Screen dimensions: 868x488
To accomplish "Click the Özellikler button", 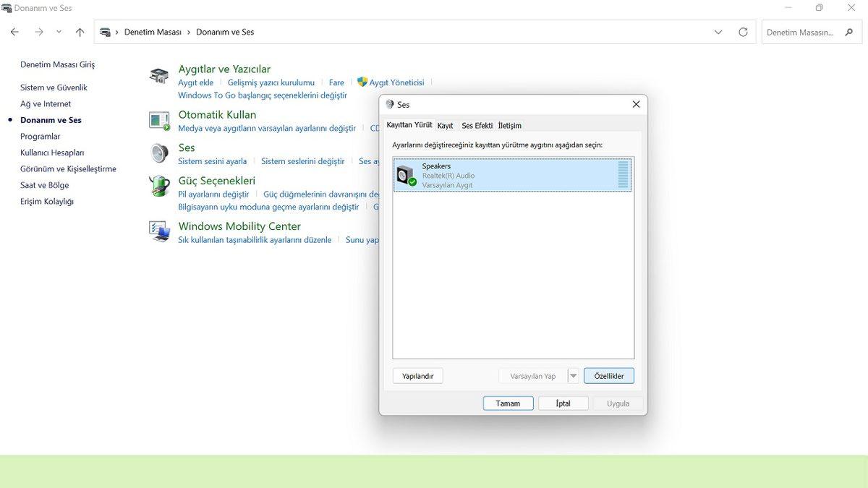I will (x=608, y=376).
